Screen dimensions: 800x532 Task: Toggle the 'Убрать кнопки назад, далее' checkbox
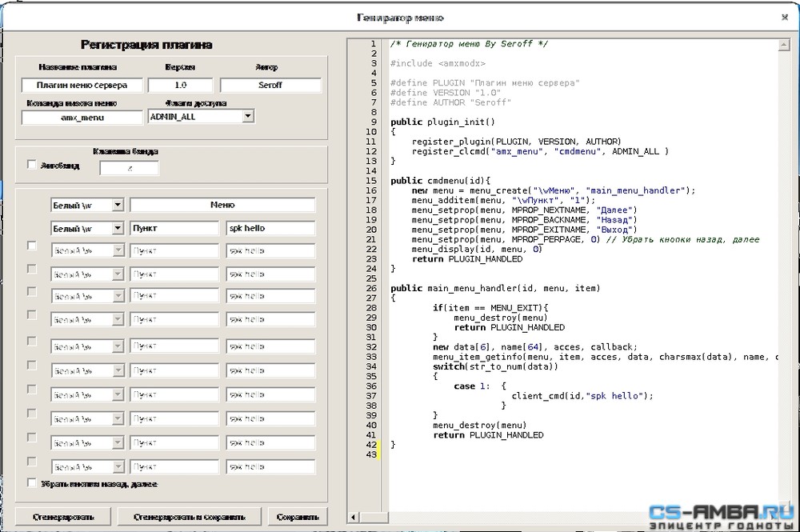(32, 482)
